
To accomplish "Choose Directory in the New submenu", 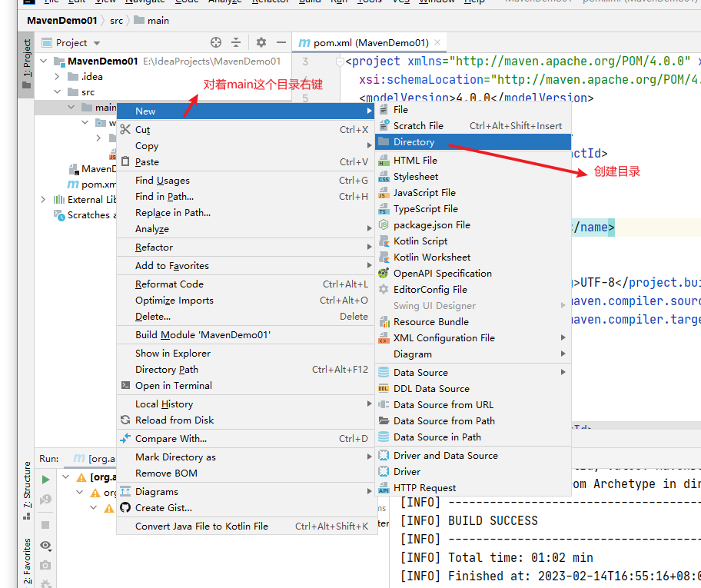I will (473, 141).
